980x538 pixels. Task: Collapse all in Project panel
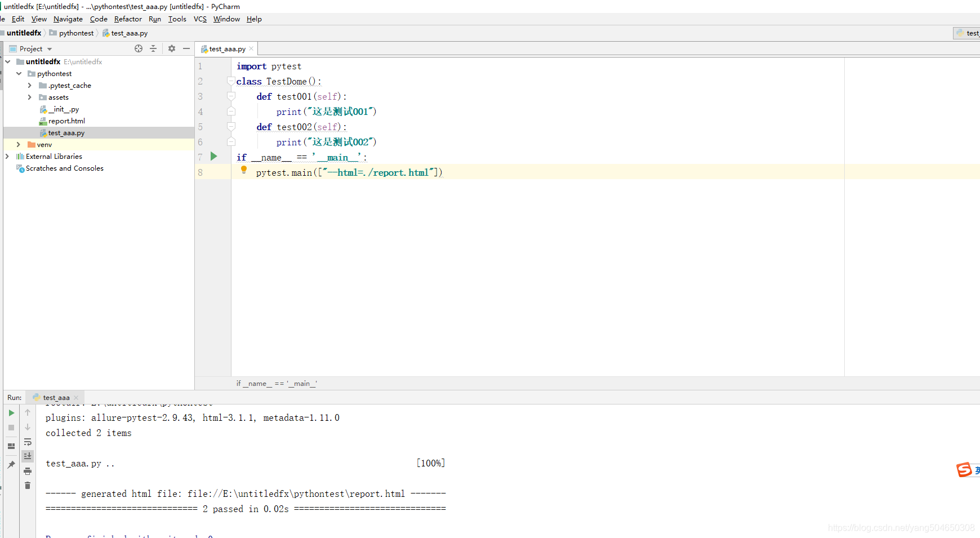click(x=153, y=48)
